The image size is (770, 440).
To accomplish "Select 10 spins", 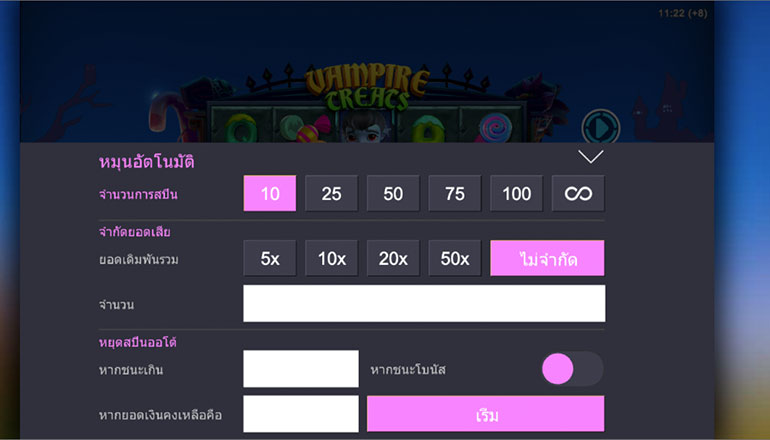I will (270, 194).
